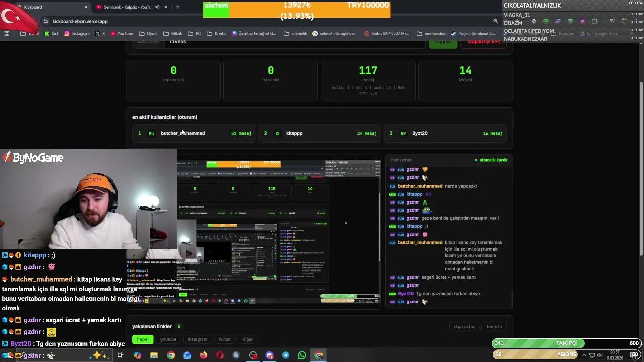The width and height of the screenshot is (644, 362).
Task: Click Byzt20 username in canlı chat
Action: point(406,294)
